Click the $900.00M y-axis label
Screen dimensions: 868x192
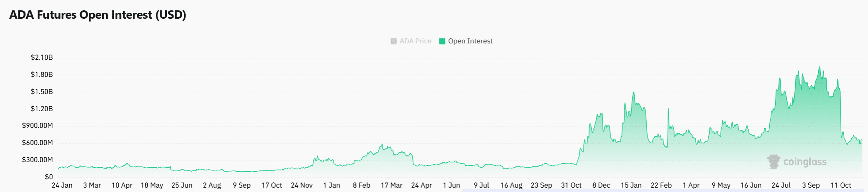37,126
